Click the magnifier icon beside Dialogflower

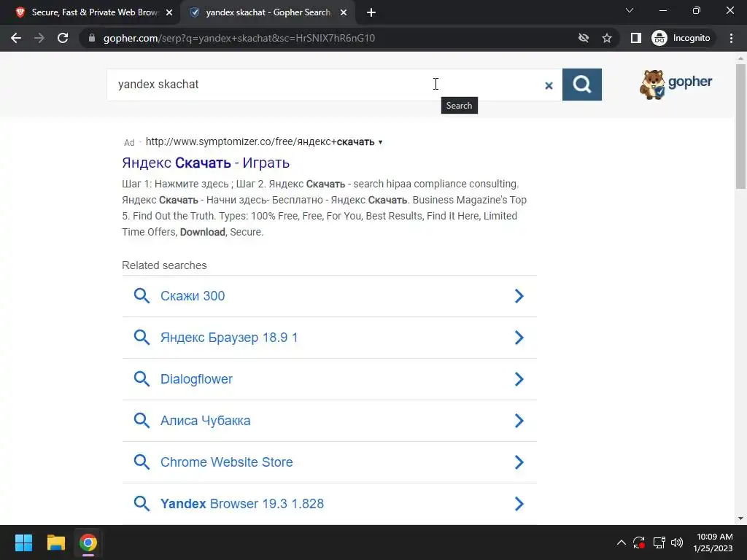tap(142, 379)
